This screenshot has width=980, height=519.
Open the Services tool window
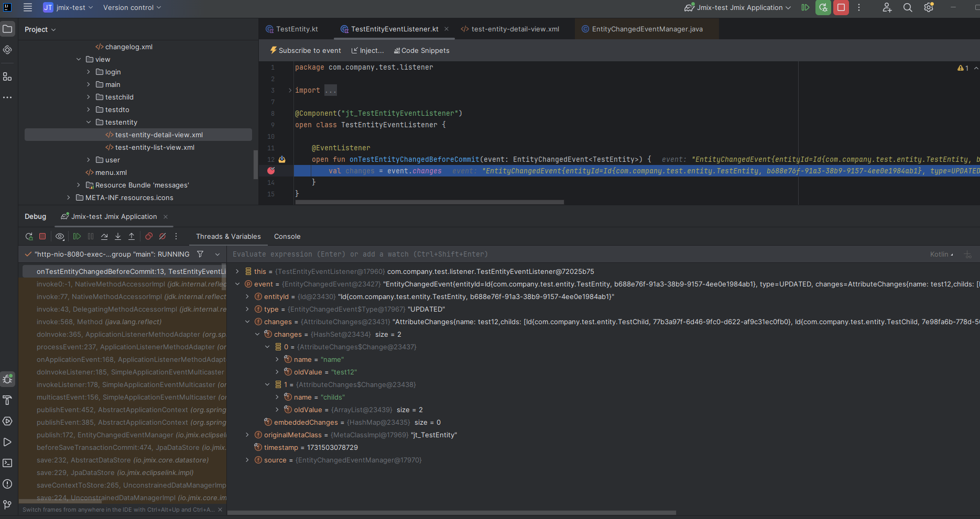7,421
